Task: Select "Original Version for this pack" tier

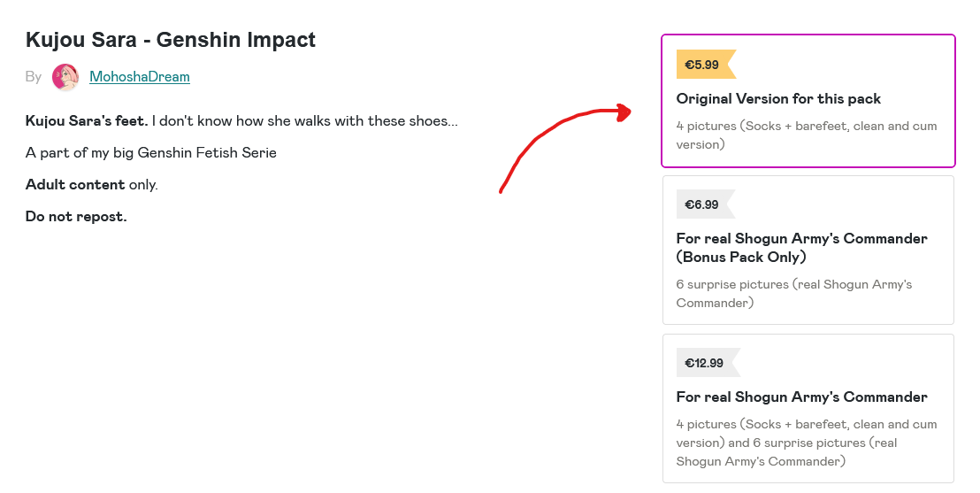Action: (778, 99)
